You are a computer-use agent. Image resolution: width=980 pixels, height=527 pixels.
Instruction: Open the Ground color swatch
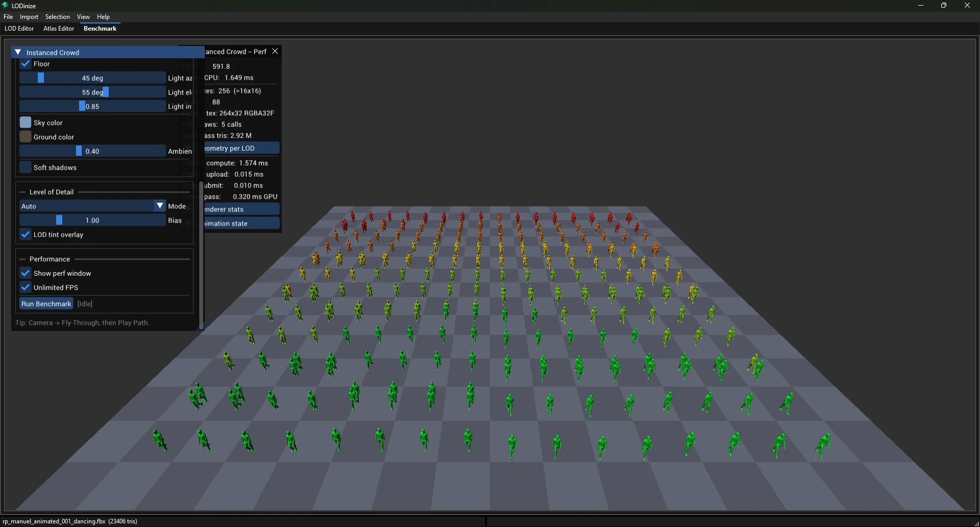(26, 137)
